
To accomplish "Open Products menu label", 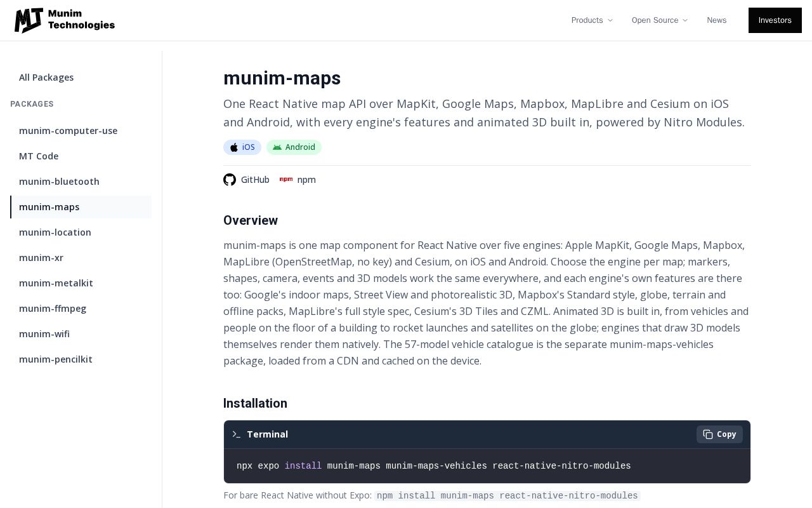I will 587,20.
